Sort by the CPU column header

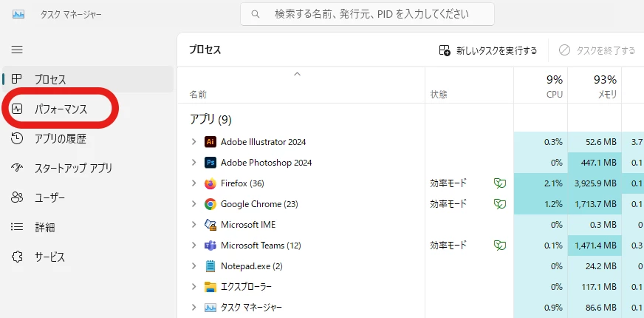coord(541,85)
